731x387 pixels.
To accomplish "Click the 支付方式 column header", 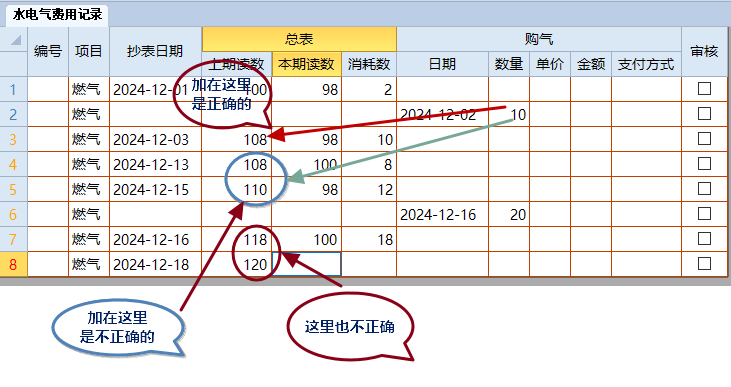I will click(x=646, y=64).
